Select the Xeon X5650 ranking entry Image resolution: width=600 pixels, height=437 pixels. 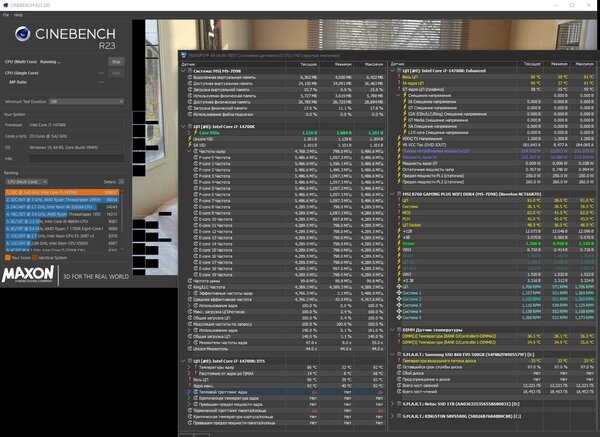pyautogui.click(x=62, y=243)
